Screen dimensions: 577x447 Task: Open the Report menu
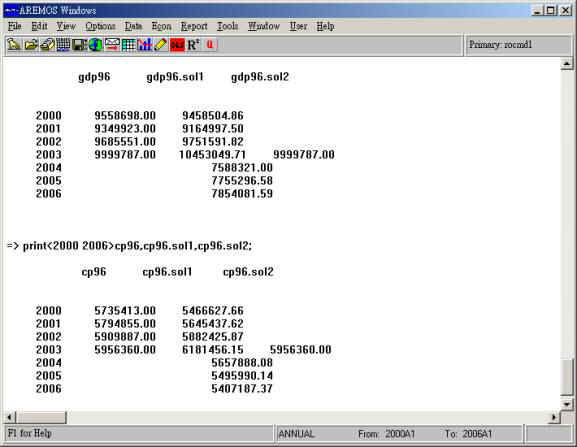[194, 26]
